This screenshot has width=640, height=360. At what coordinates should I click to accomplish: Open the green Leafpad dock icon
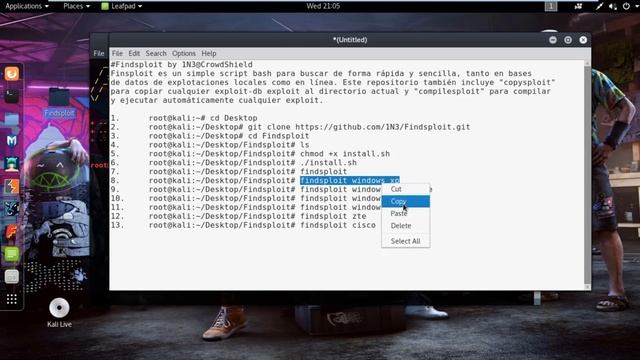[11, 254]
